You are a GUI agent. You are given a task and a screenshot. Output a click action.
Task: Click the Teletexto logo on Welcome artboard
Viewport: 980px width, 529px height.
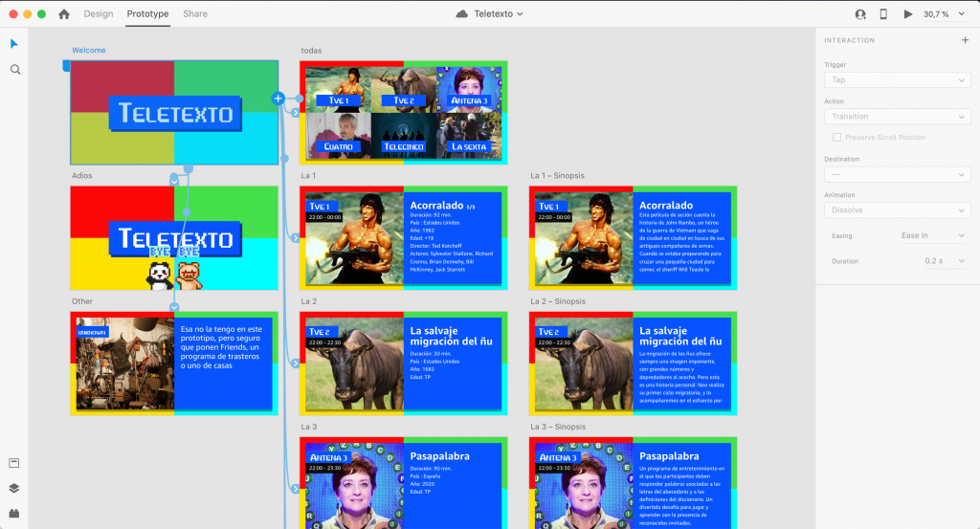pos(175,114)
